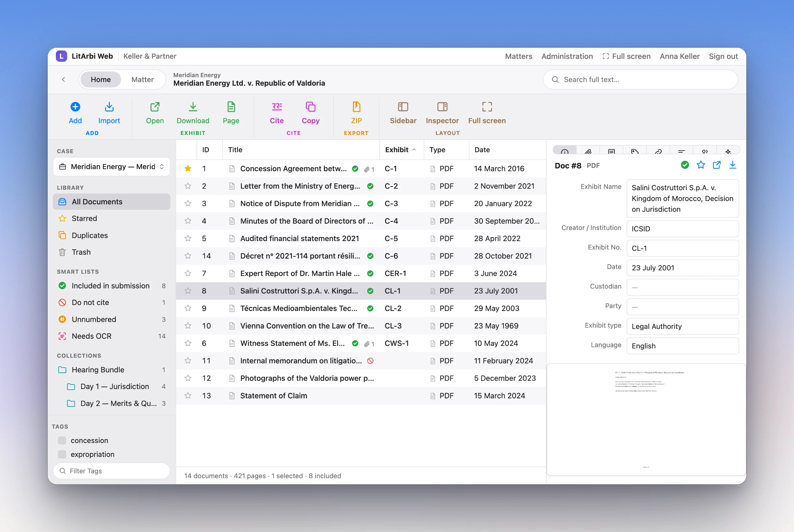Open exhibit with the Open toolbar icon
This screenshot has width=794, height=532.
(154, 107)
